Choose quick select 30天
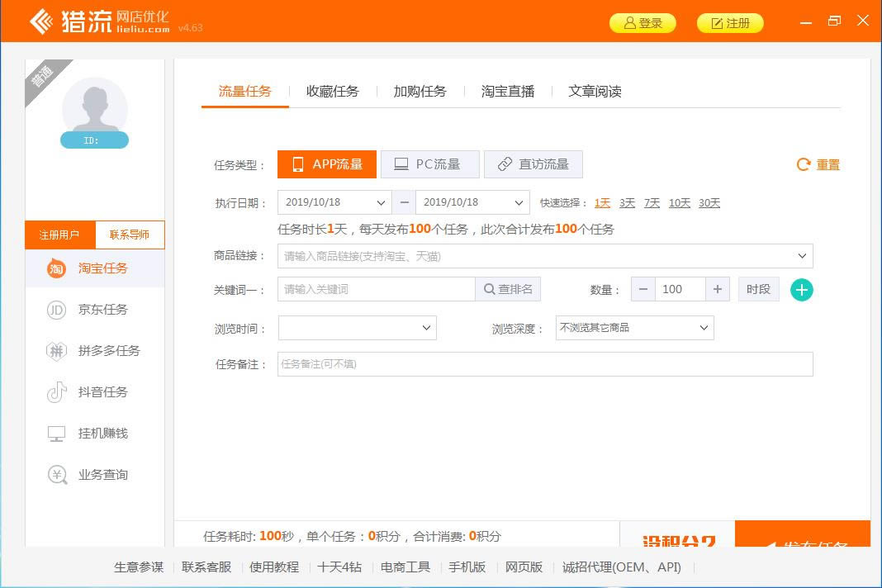 coord(709,202)
